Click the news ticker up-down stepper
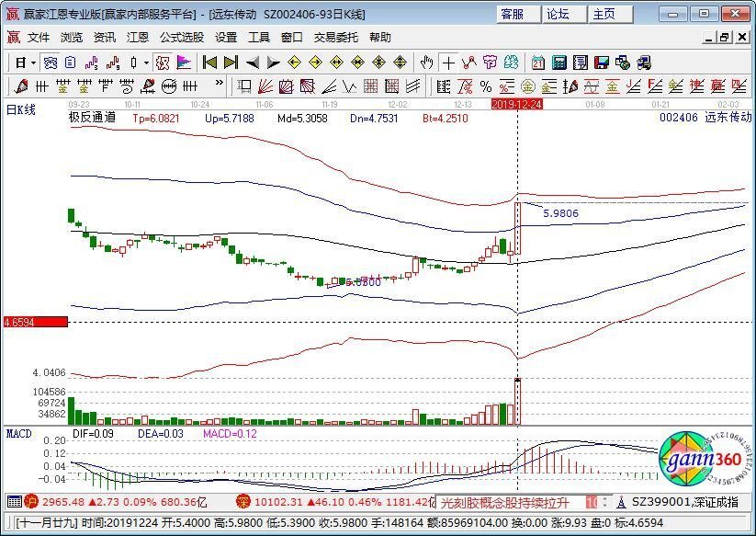 pyautogui.click(x=604, y=502)
